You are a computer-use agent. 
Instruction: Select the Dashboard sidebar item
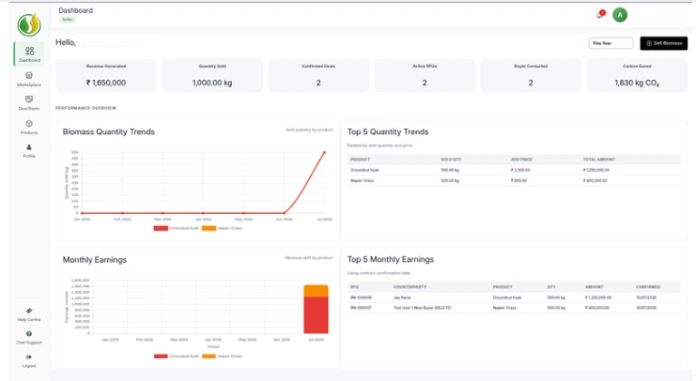tap(29, 54)
